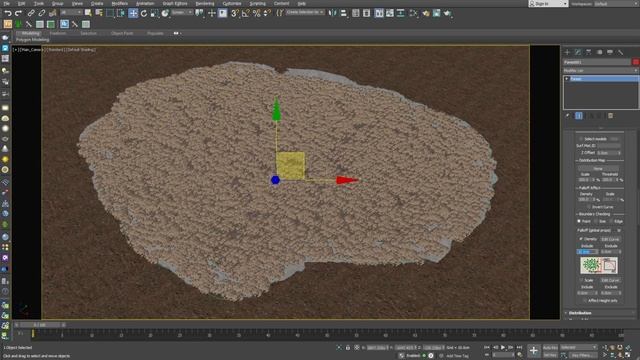Click the Undo arrow in main toolbar
Image resolution: width=640 pixels, height=360 pixels.
tap(8, 13)
